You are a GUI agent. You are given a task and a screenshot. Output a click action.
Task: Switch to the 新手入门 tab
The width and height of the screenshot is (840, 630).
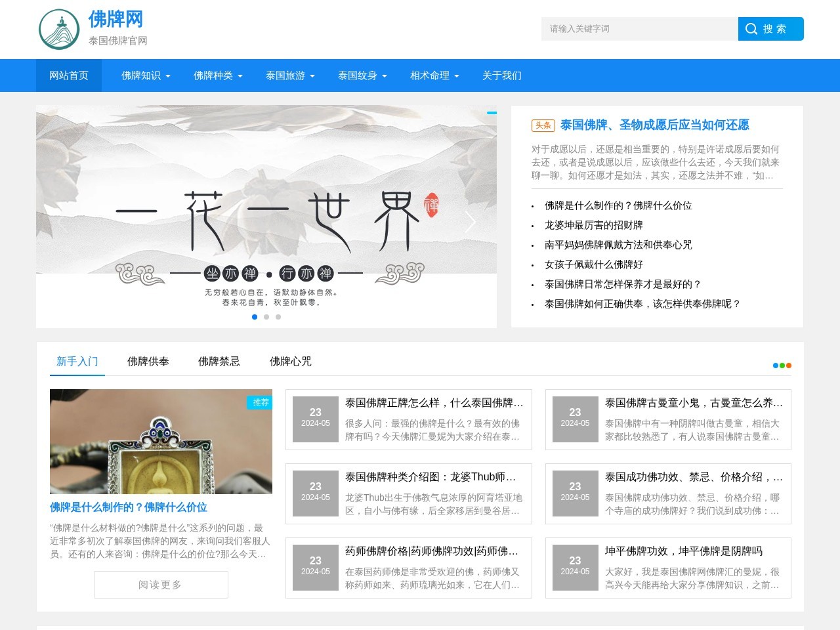[x=77, y=362]
